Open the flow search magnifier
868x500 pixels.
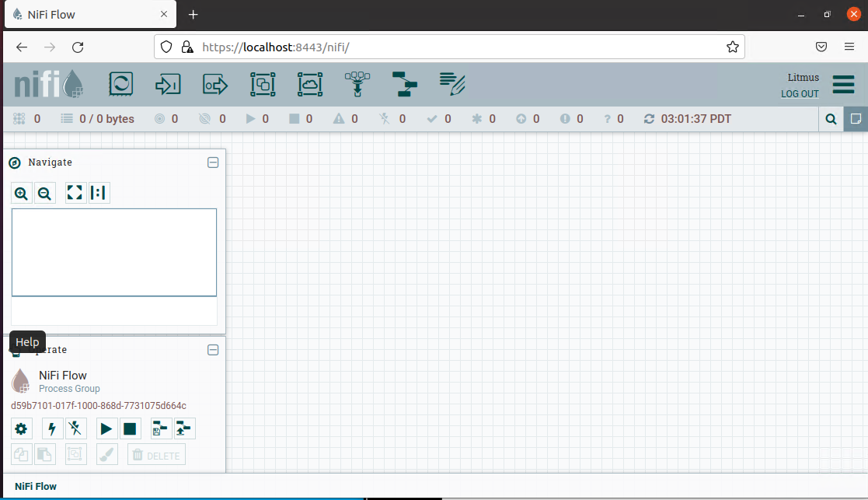[x=831, y=119]
